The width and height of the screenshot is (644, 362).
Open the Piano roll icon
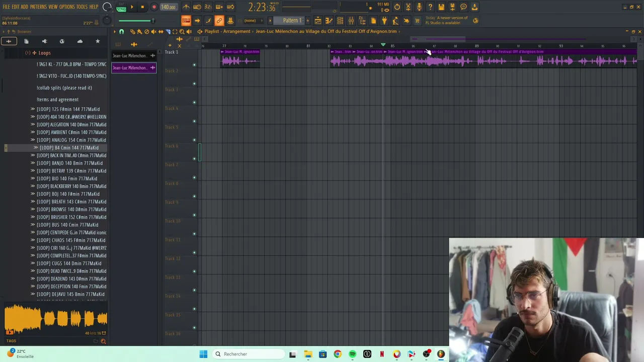329,21
